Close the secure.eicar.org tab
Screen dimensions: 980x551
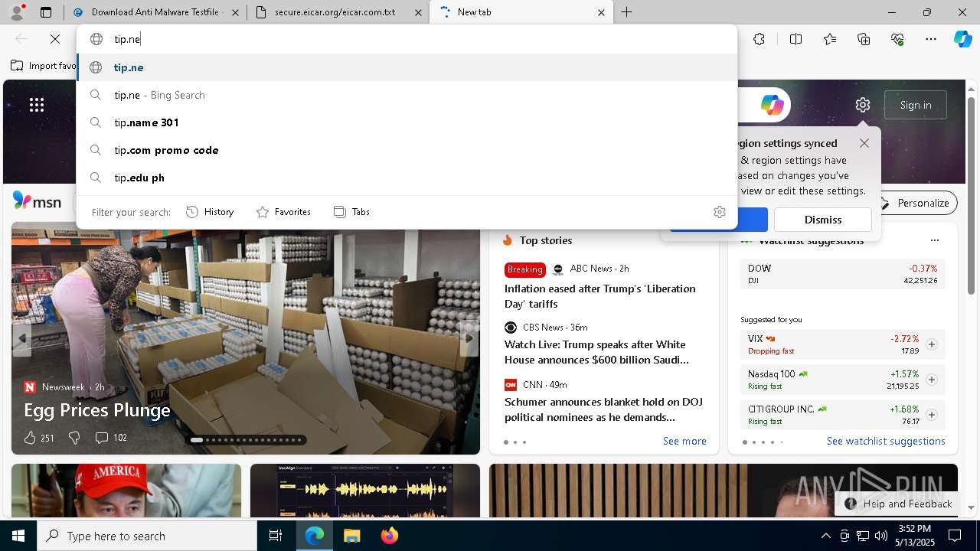click(x=417, y=12)
